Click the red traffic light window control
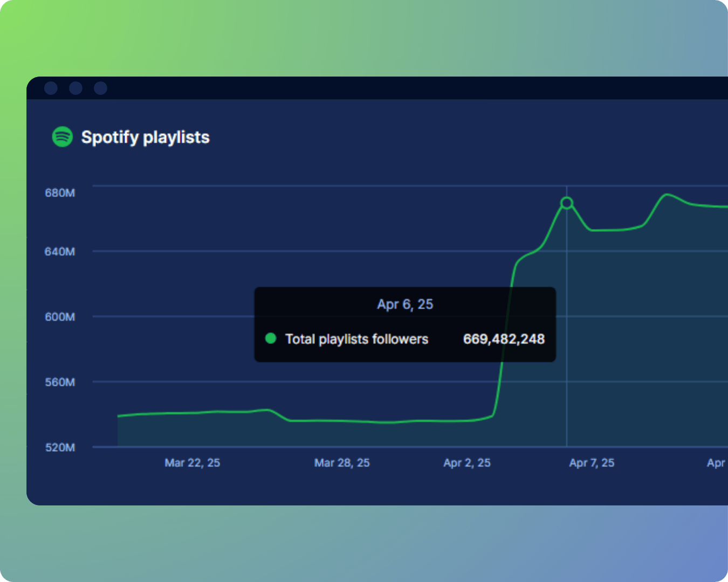This screenshot has height=582, width=728. coord(51,88)
